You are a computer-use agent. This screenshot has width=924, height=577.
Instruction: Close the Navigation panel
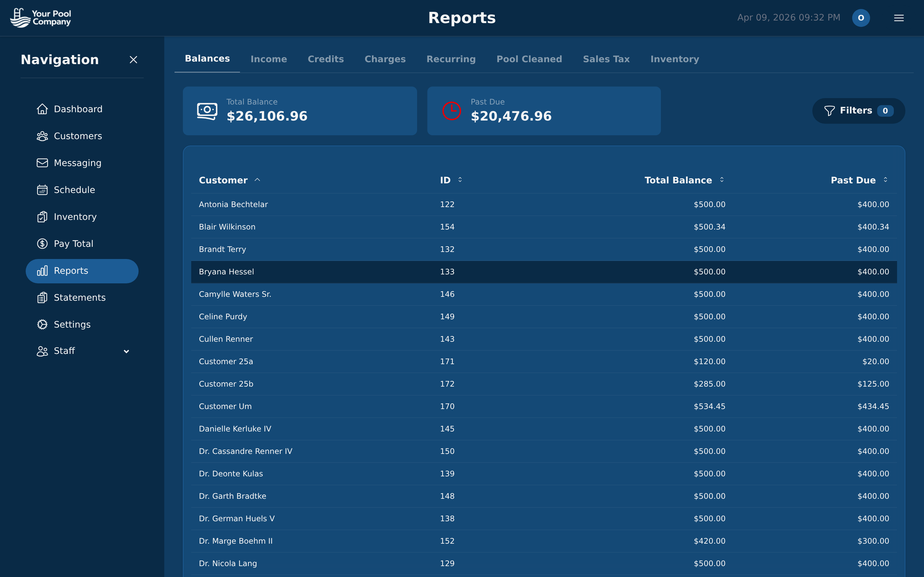[x=133, y=60]
